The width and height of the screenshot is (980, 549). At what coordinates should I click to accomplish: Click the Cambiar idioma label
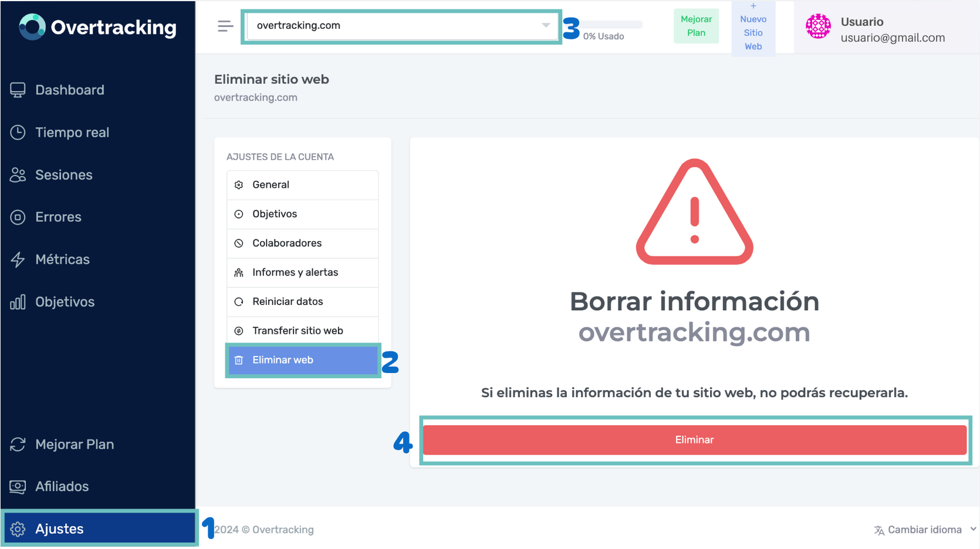click(x=925, y=530)
